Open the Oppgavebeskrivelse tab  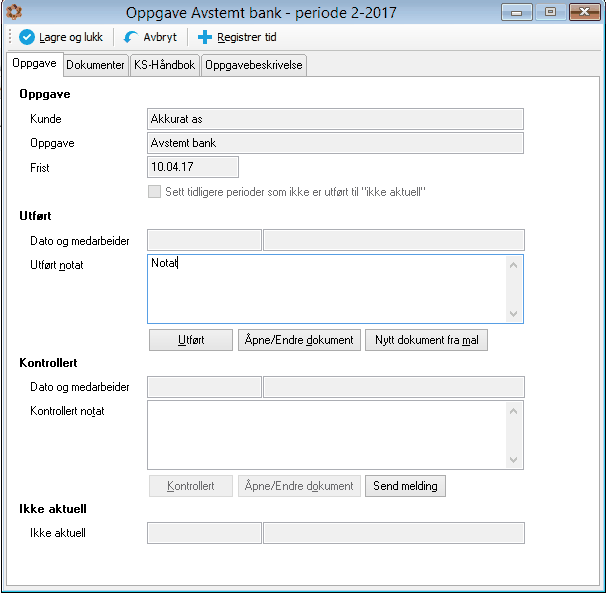pos(254,65)
